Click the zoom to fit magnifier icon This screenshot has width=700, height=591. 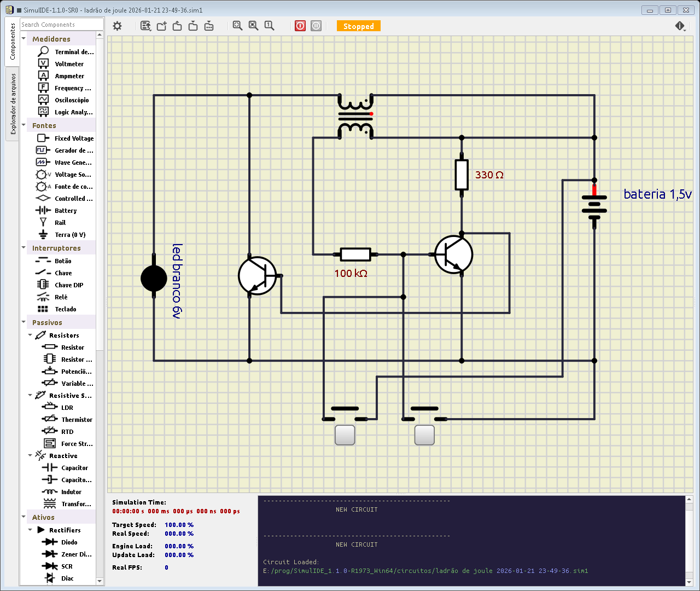237,26
